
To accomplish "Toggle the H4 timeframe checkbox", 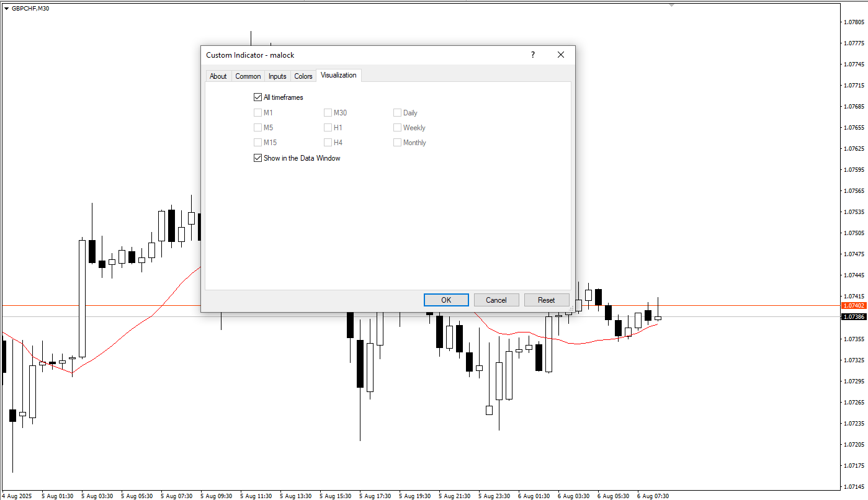I will 328,143.
